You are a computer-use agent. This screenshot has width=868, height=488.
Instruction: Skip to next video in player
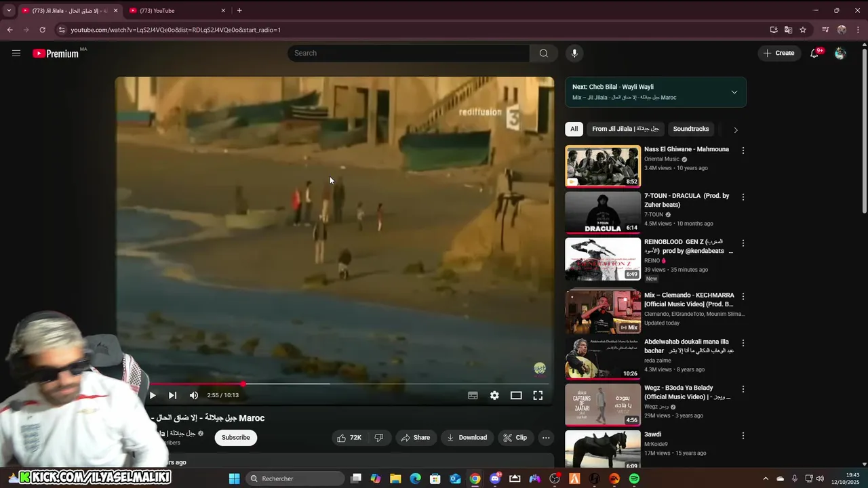coord(172,395)
